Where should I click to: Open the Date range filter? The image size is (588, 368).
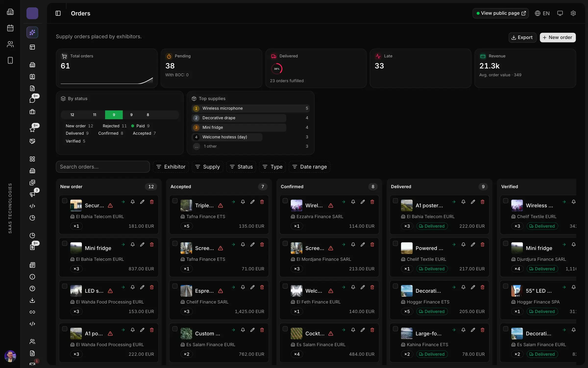click(309, 167)
